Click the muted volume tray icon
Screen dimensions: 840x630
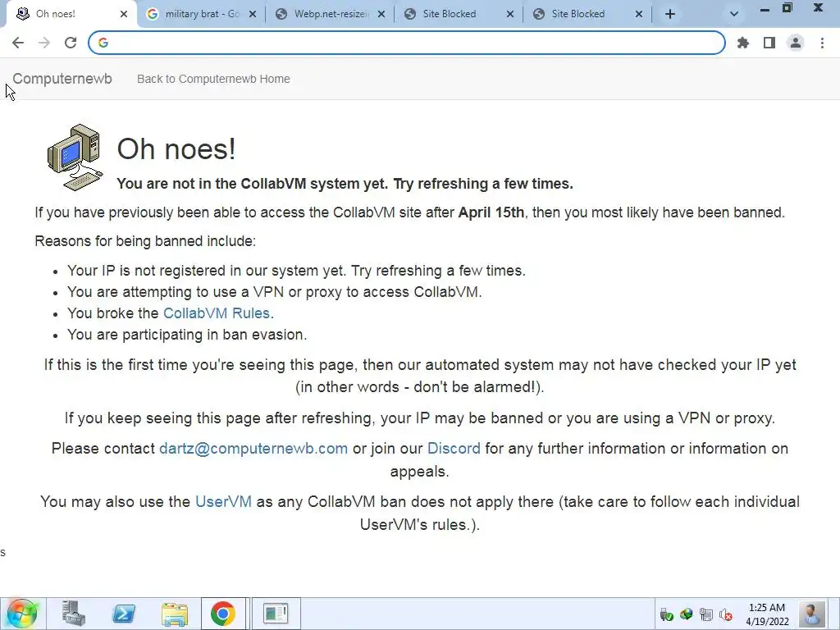click(726, 615)
